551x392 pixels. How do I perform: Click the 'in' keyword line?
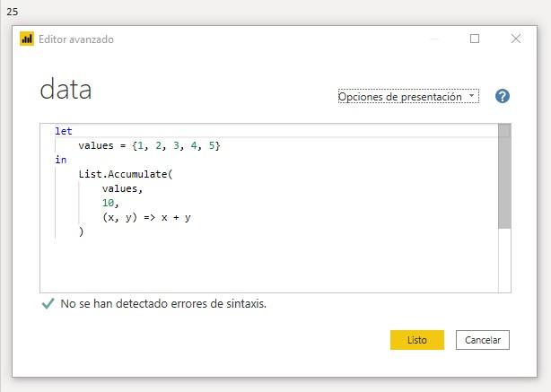pos(60,160)
